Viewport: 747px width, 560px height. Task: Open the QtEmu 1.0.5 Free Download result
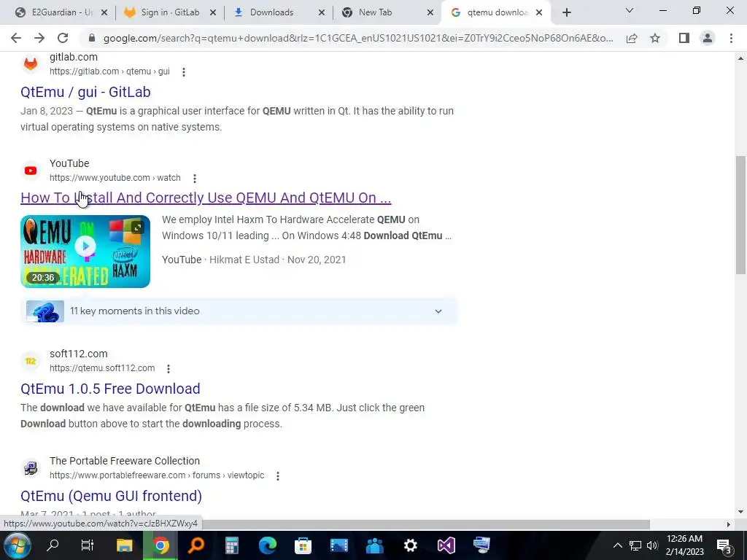[x=110, y=389]
